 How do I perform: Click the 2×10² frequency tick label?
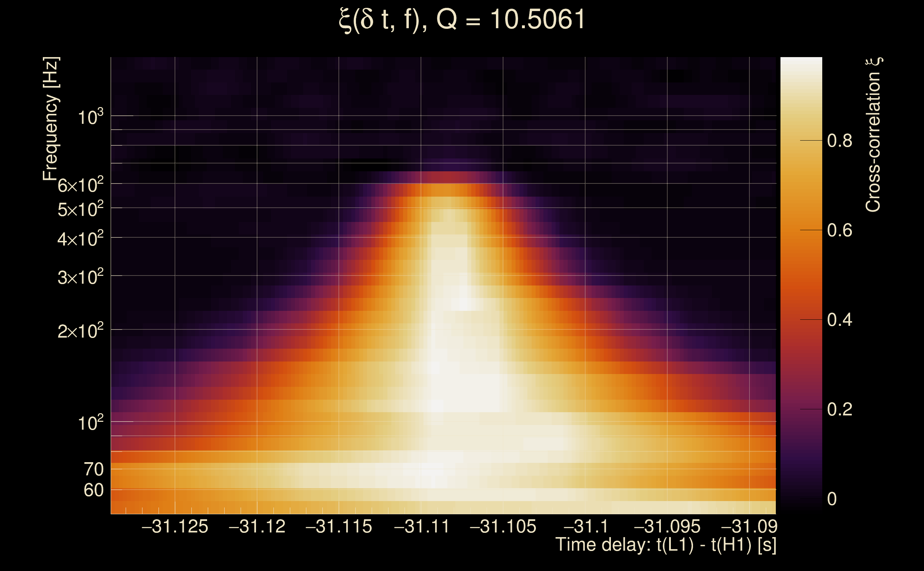[80, 331]
